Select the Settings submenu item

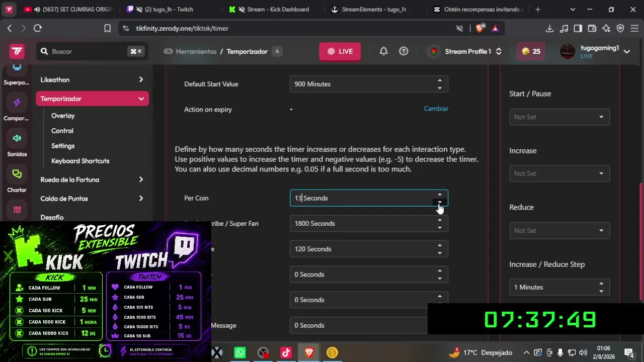click(x=63, y=146)
